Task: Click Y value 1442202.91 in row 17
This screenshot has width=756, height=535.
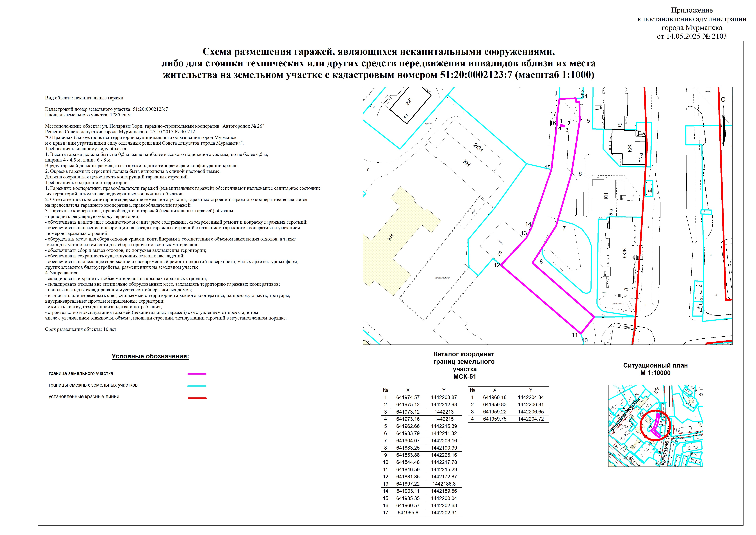Action: coord(444,513)
